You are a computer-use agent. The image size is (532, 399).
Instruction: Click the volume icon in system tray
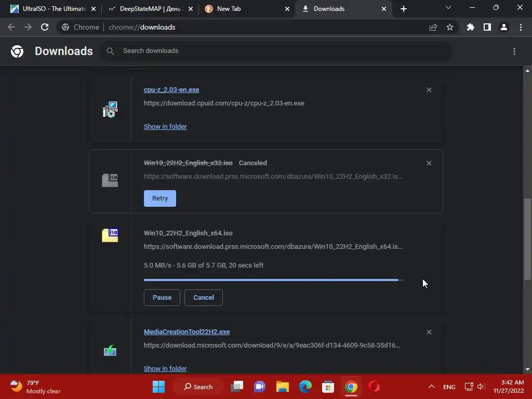point(481,387)
